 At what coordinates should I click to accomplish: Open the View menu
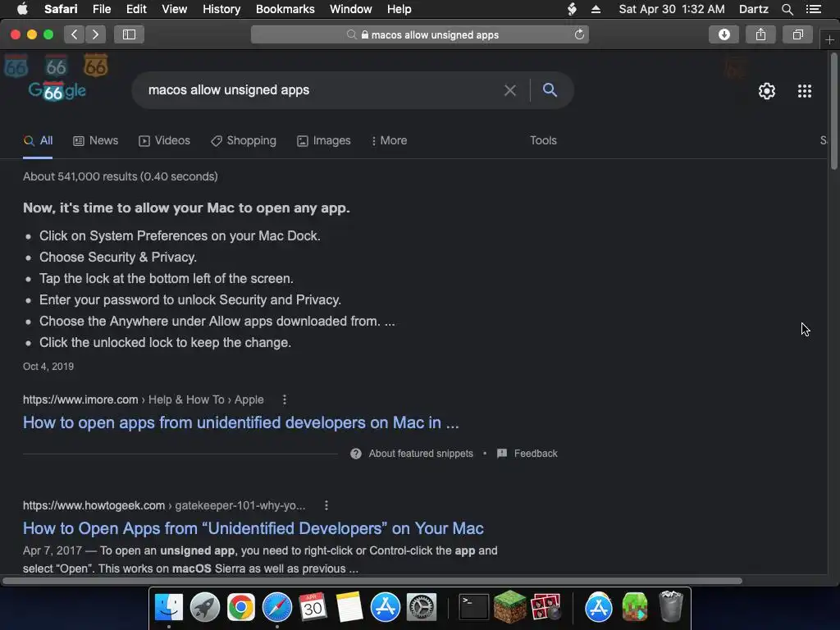pyautogui.click(x=175, y=9)
